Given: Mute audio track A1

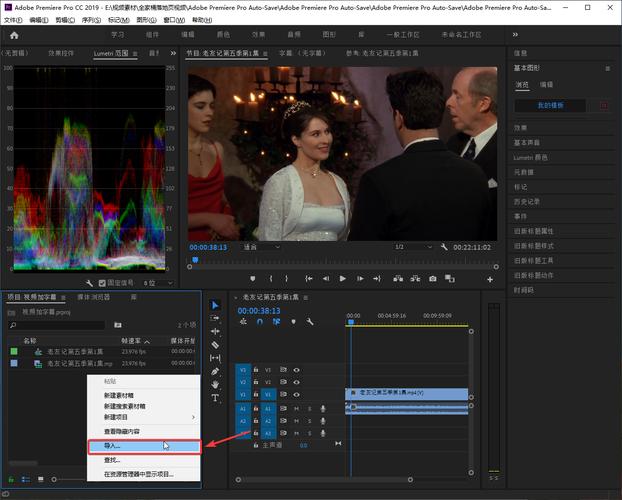Looking at the screenshot, I should point(296,409).
